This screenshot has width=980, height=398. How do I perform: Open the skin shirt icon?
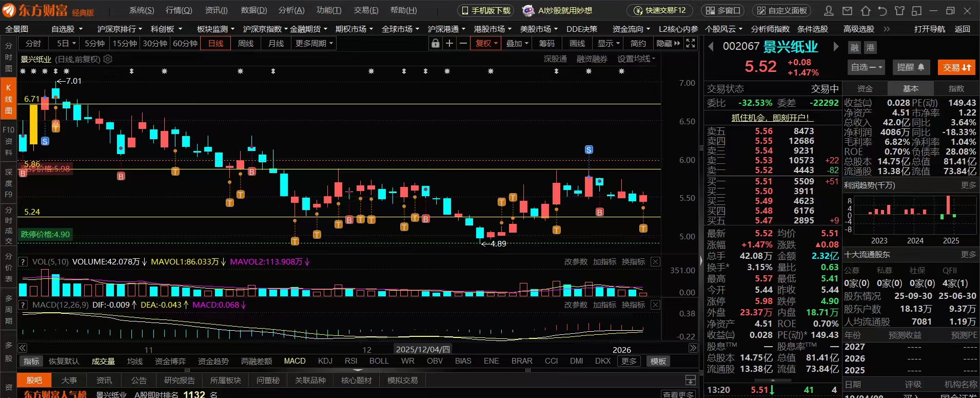(x=899, y=10)
